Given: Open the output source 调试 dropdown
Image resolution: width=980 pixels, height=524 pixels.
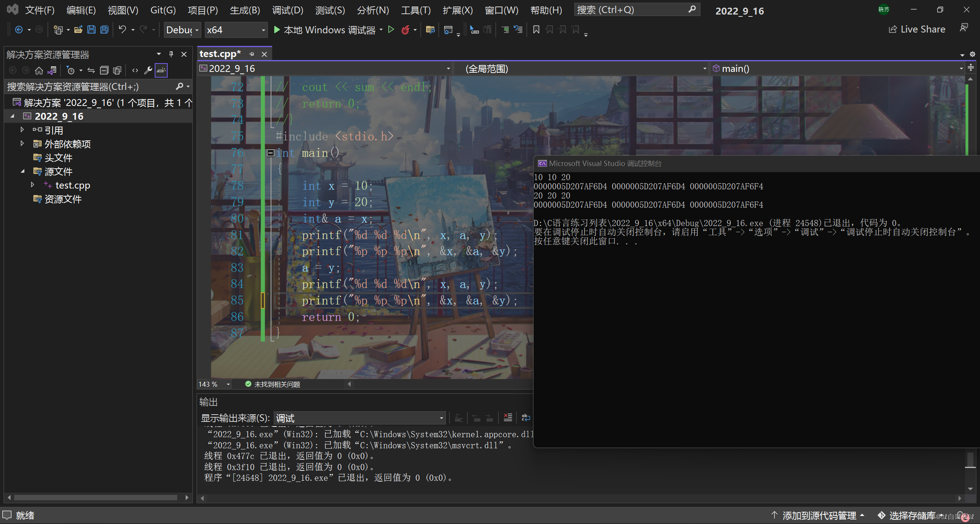Looking at the screenshot, I should 359,418.
